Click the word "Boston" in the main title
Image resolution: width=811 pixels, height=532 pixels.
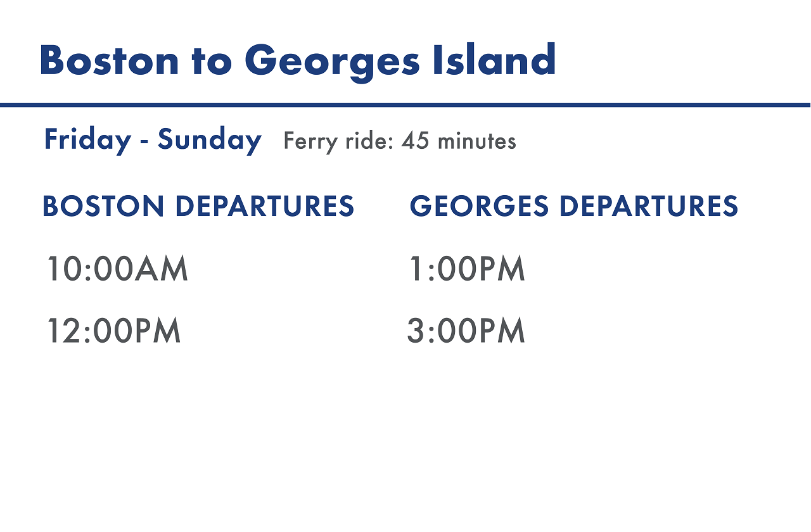click(110, 61)
